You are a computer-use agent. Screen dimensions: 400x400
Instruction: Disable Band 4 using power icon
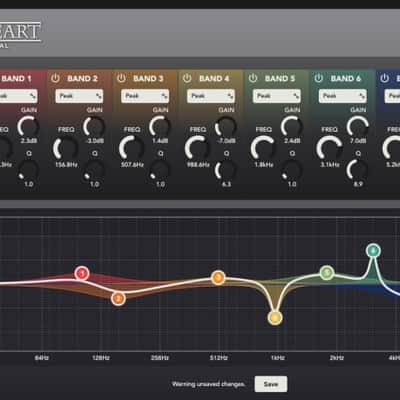pos(187,78)
